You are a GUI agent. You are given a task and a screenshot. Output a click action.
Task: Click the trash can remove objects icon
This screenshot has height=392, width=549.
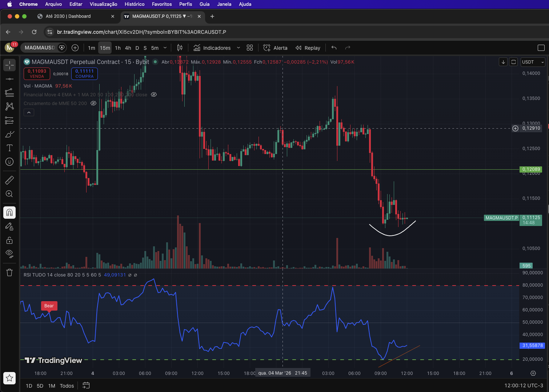9,272
